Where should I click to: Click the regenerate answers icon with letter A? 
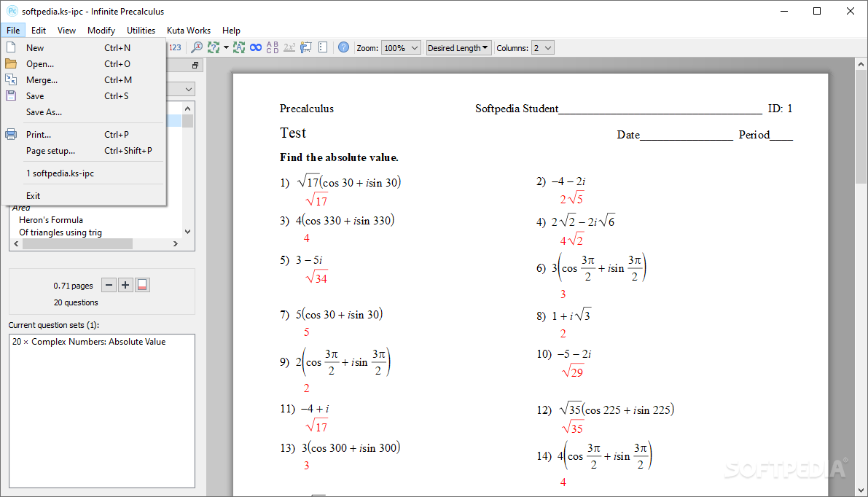pos(238,47)
